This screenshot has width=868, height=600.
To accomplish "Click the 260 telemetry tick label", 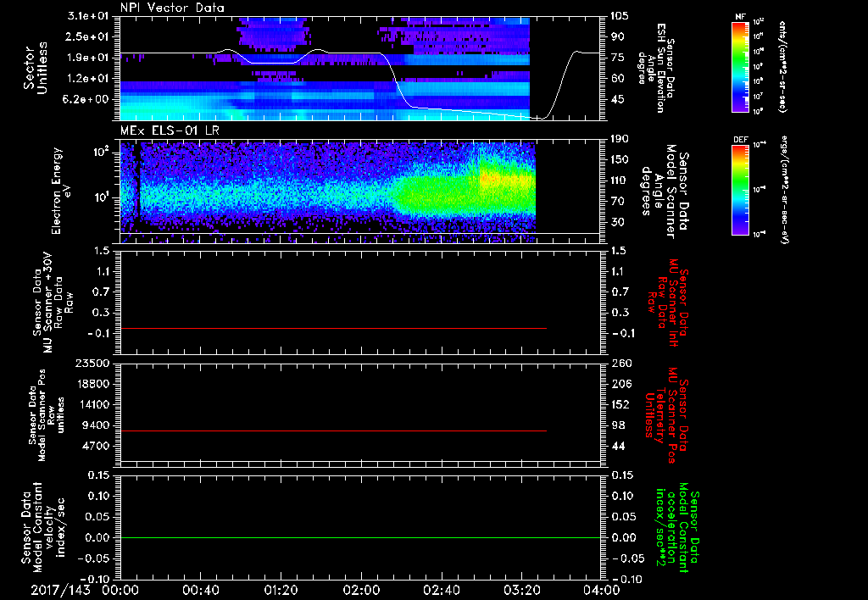I will coord(620,364).
